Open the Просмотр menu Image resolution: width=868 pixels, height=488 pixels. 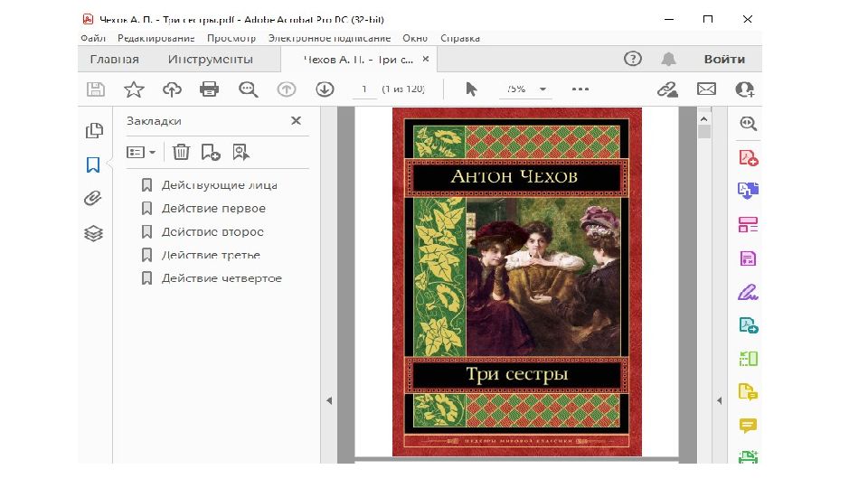tap(231, 38)
